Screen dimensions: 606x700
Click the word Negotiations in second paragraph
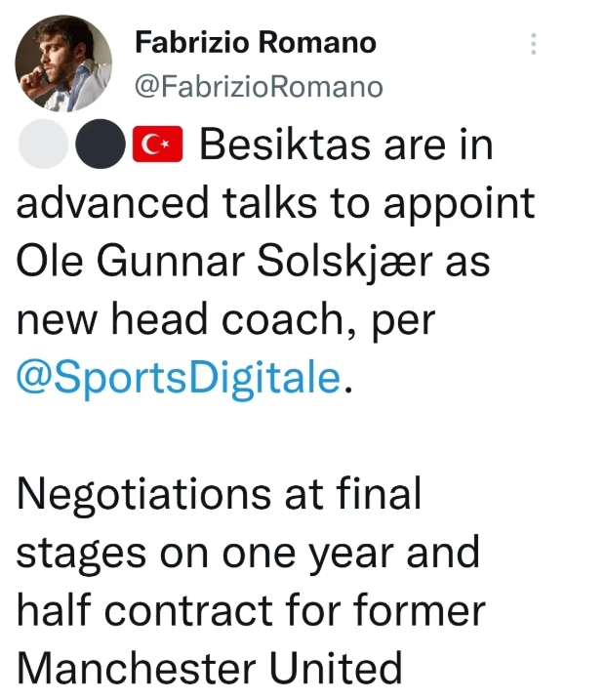click(144, 494)
